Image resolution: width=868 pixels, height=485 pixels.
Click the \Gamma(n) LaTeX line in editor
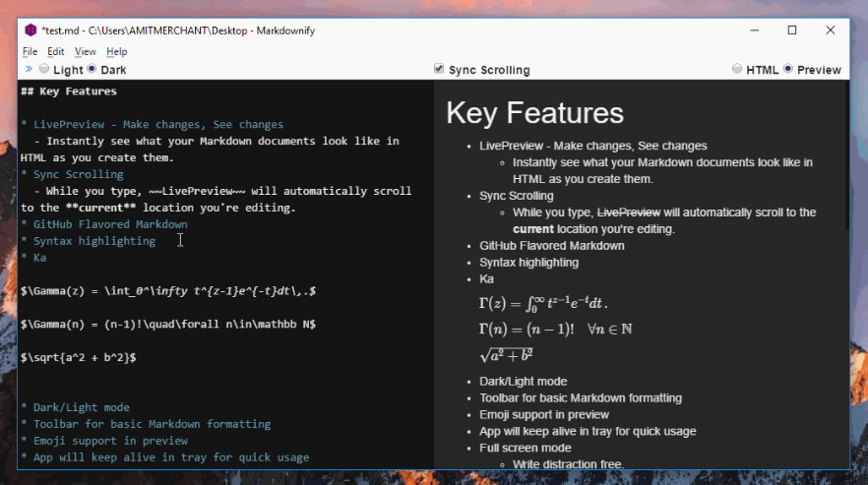pos(168,324)
